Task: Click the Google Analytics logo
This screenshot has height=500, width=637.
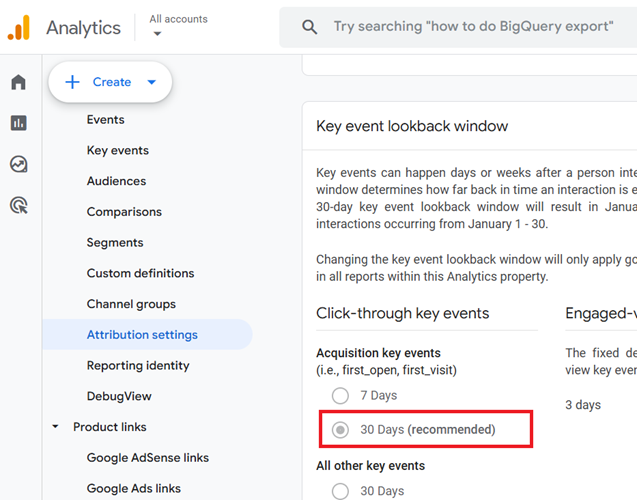Action: (19, 28)
